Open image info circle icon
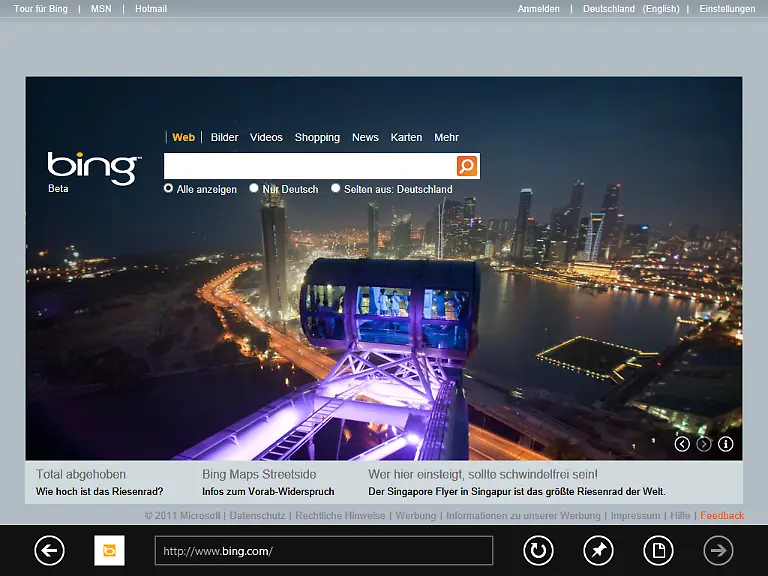Screen dimensions: 768x576 pyautogui.click(x=725, y=444)
